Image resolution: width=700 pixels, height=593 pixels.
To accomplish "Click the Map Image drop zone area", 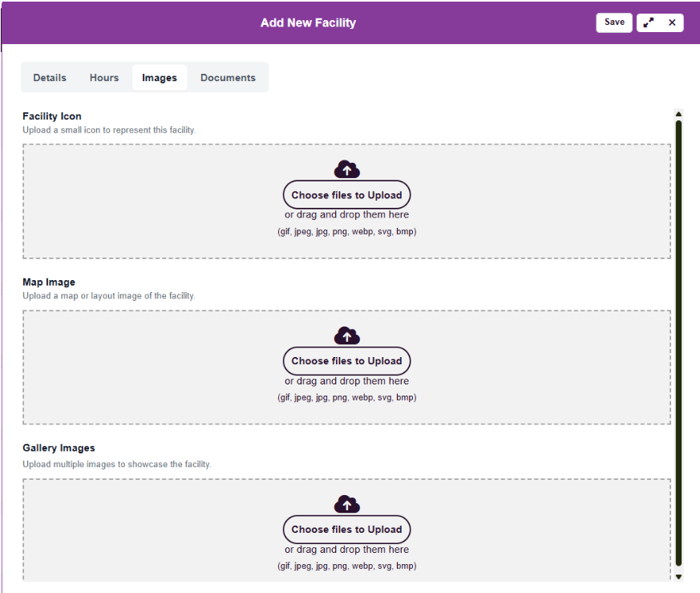I will (x=144, y=368).
